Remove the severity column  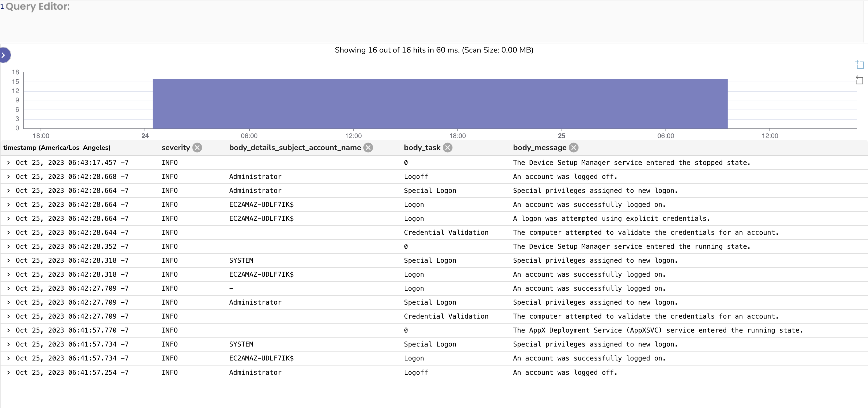[197, 148]
